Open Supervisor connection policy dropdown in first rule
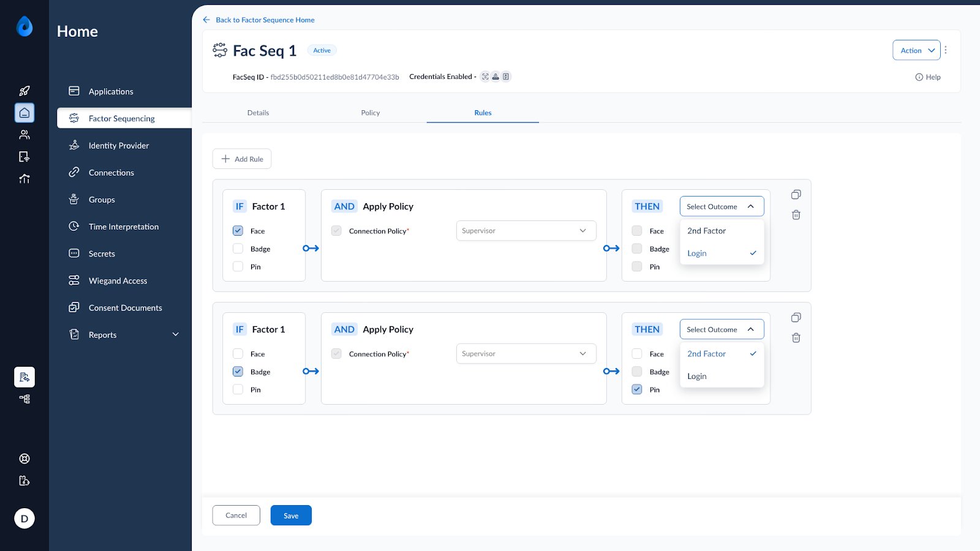This screenshot has height=551, width=980. (x=526, y=231)
